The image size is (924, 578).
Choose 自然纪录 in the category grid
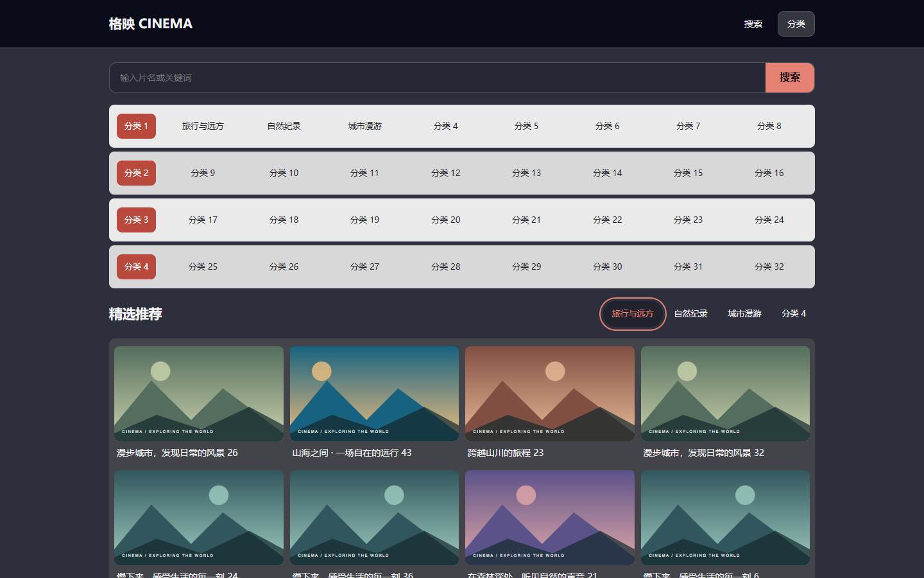(x=284, y=126)
